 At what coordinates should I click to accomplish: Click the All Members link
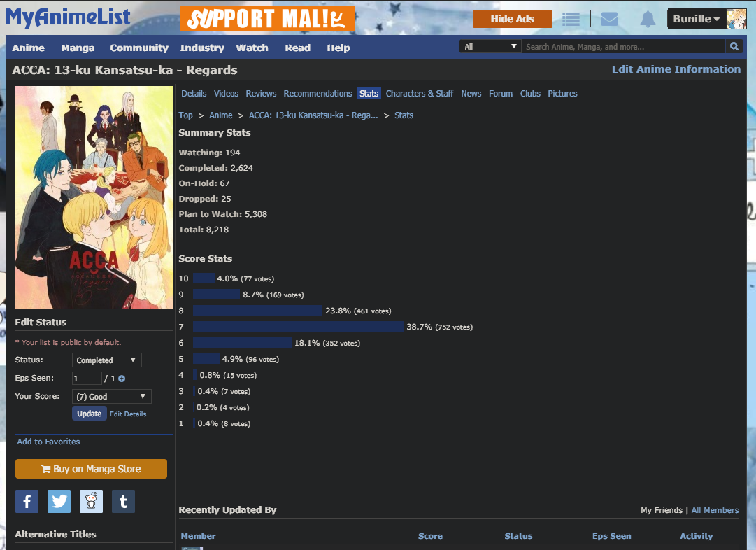pyautogui.click(x=715, y=510)
